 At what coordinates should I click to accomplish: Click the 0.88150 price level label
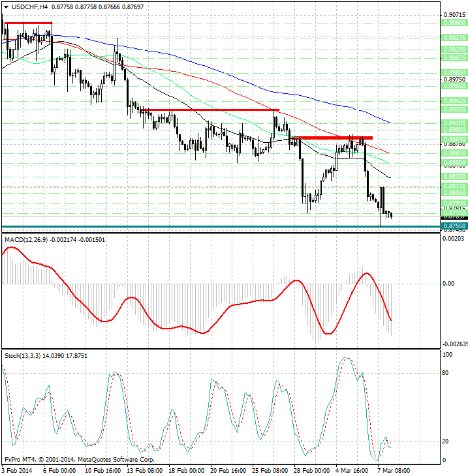pos(454,186)
